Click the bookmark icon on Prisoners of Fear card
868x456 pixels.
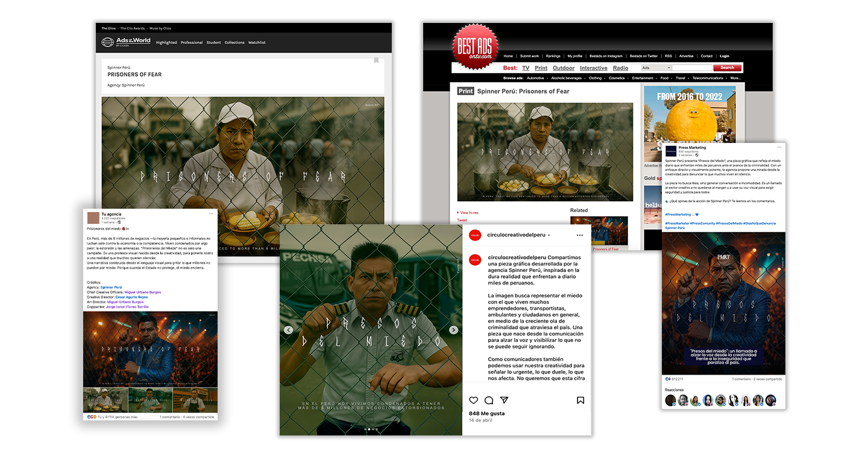coord(376,60)
